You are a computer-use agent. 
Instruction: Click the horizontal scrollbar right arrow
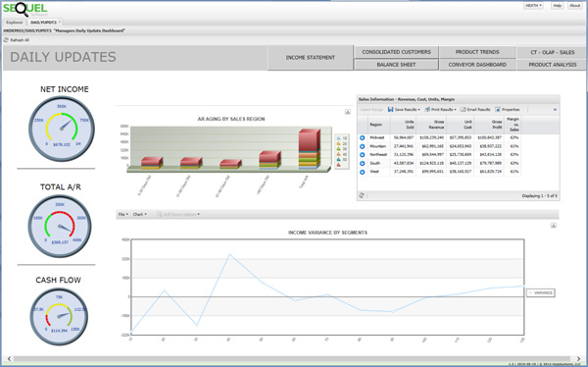[579, 359]
